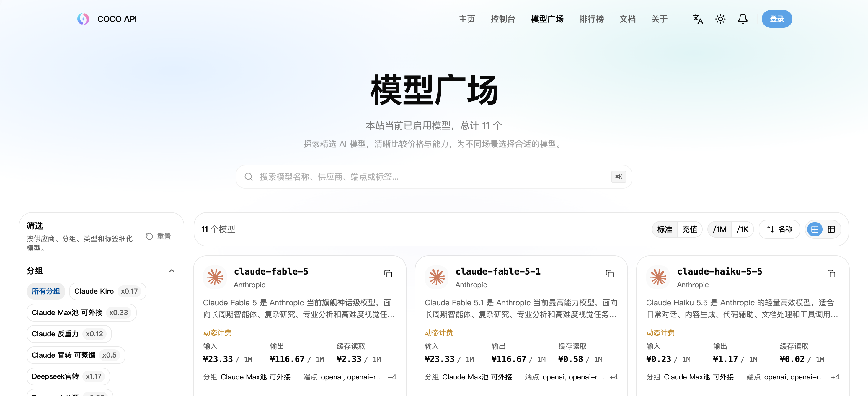This screenshot has height=396, width=868.
Task: Click the ⌘K shortcut badge
Action: (x=619, y=177)
